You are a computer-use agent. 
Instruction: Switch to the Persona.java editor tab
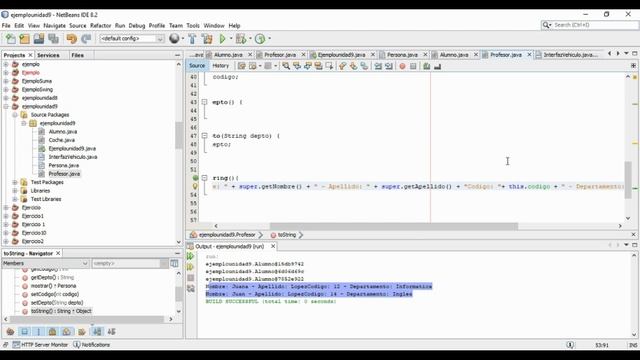point(402,55)
